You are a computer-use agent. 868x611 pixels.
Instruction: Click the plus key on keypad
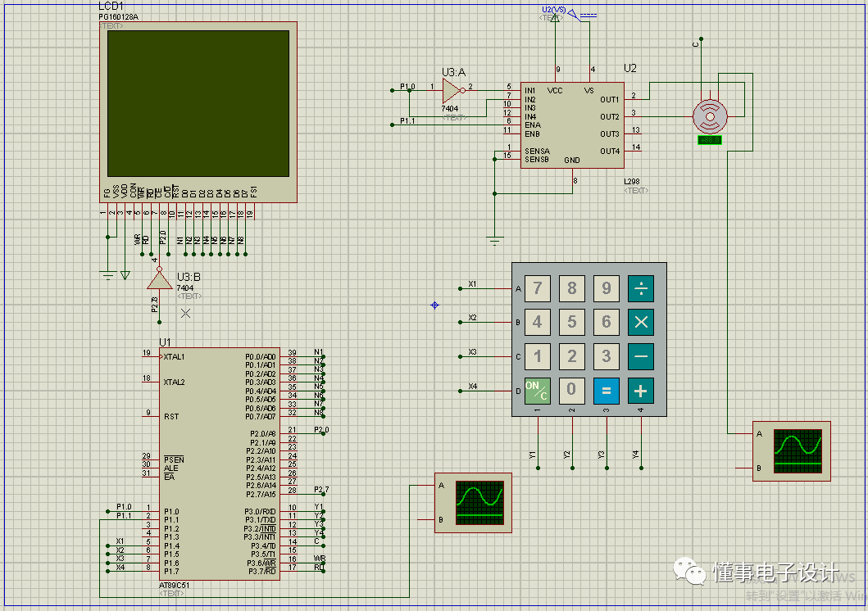[x=641, y=391]
